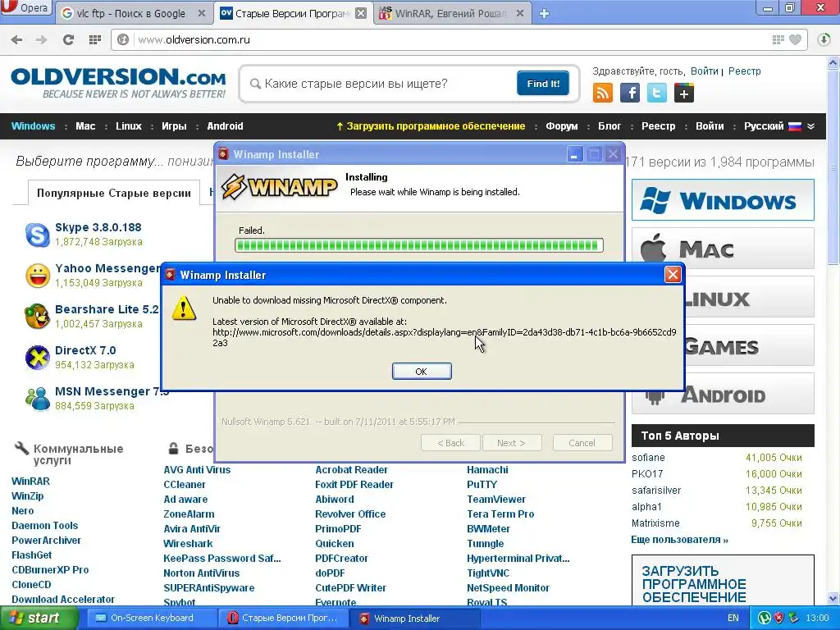Viewport: 840px width, 630px height.
Task: Click the Google Plus icon
Action: click(684, 93)
